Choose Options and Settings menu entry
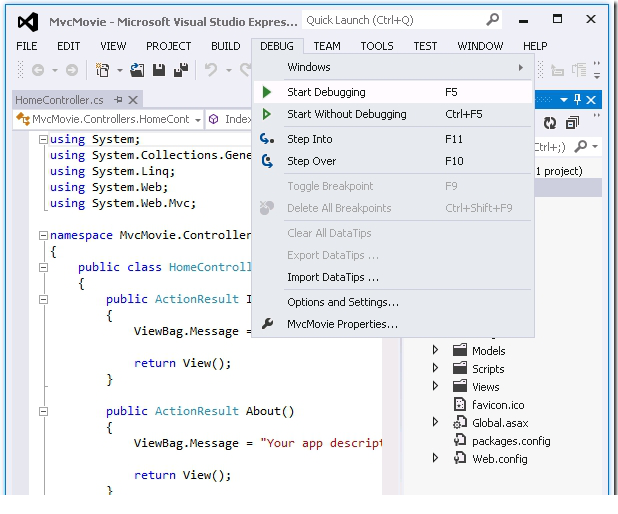 [x=393, y=302]
